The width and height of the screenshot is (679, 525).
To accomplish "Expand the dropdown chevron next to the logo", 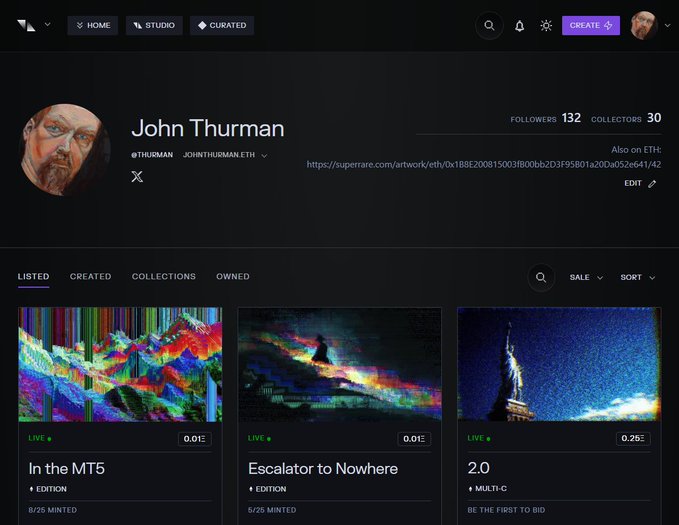I will [48, 25].
